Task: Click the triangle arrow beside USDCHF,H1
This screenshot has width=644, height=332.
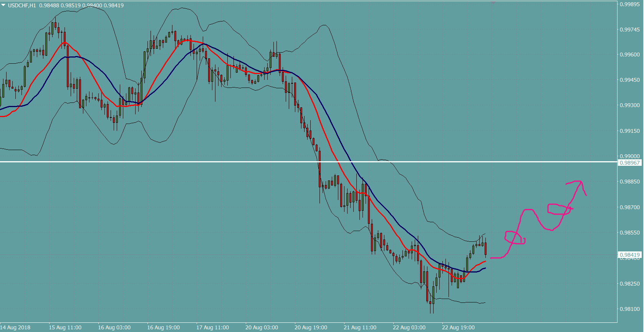Action: click(x=3, y=5)
